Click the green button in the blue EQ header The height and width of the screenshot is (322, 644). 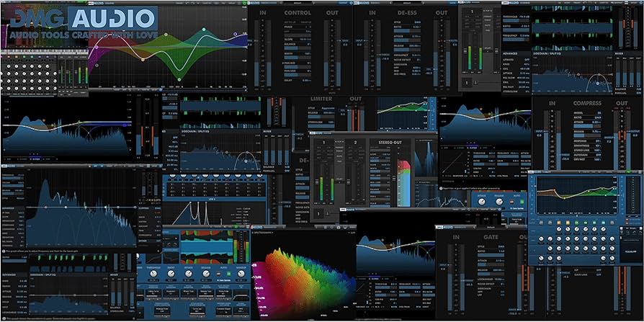point(628,171)
